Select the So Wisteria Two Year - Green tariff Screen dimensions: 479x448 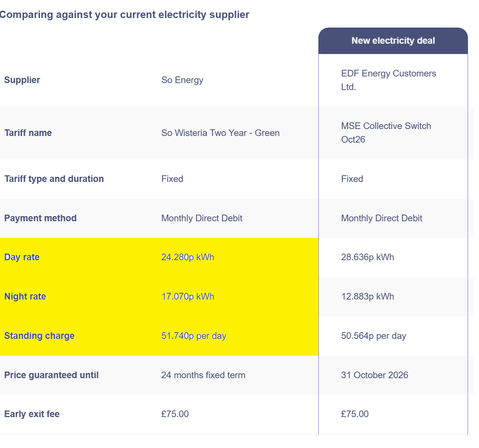(x=220, y=133)
